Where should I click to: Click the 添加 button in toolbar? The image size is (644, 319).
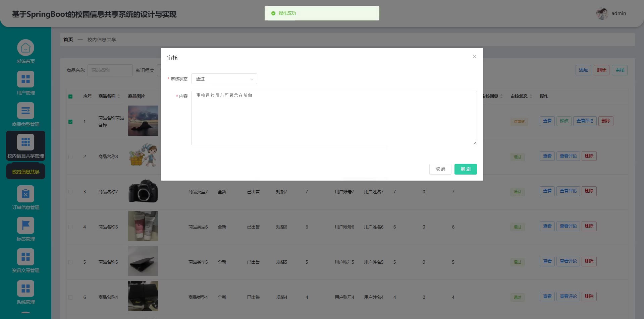(583, 70)
